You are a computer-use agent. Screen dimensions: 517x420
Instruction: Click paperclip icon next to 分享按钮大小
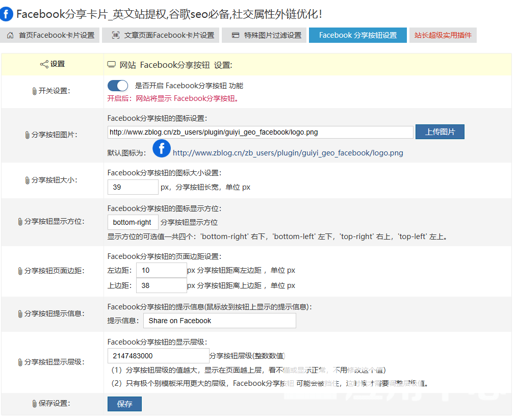[x=28, y=180]
